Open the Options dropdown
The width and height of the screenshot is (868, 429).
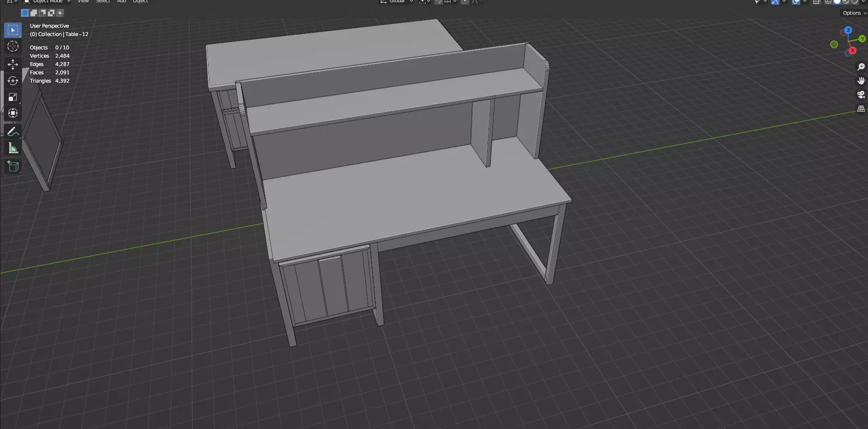[854, 13]
